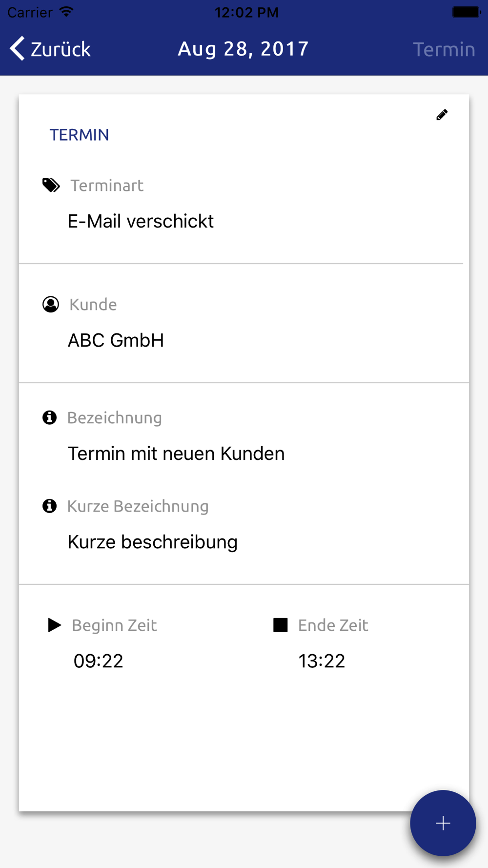Tap the 13:22 end time
This screenshot has width=488, height=868.
[322, 661]
